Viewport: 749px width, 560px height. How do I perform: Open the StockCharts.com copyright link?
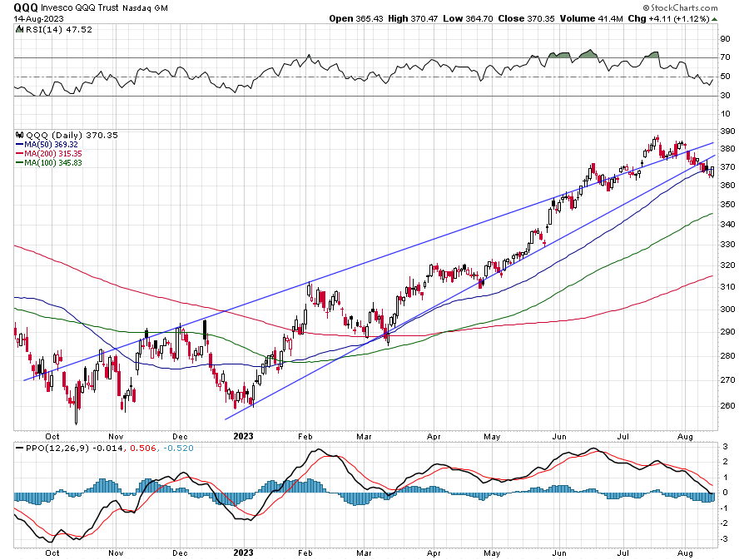(x=680, y=7)
